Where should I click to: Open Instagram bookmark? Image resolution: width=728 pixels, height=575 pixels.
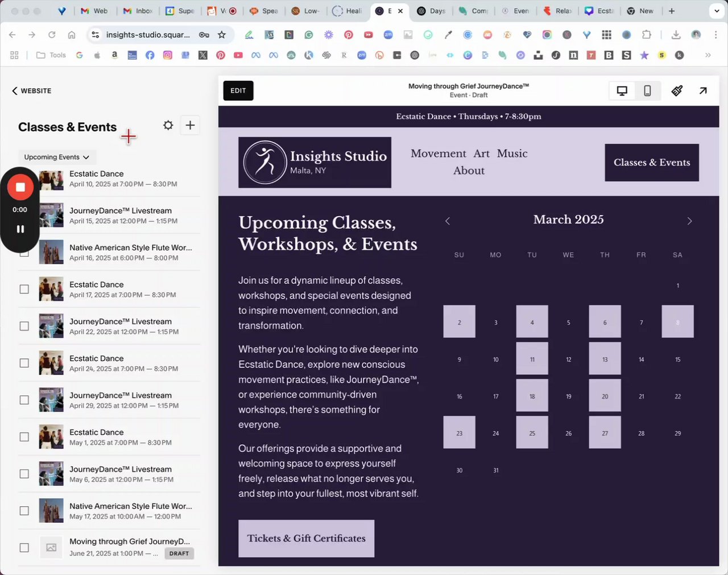168,55
